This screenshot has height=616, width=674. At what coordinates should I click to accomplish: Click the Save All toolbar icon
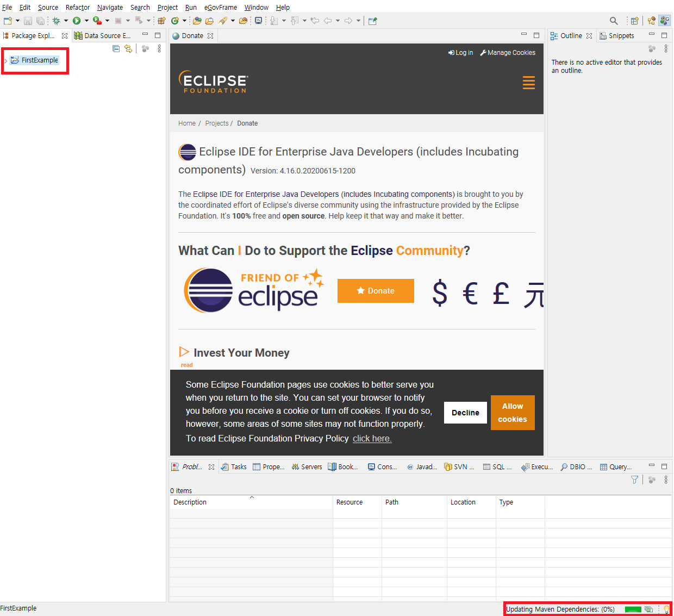click(x=40, y=21)
